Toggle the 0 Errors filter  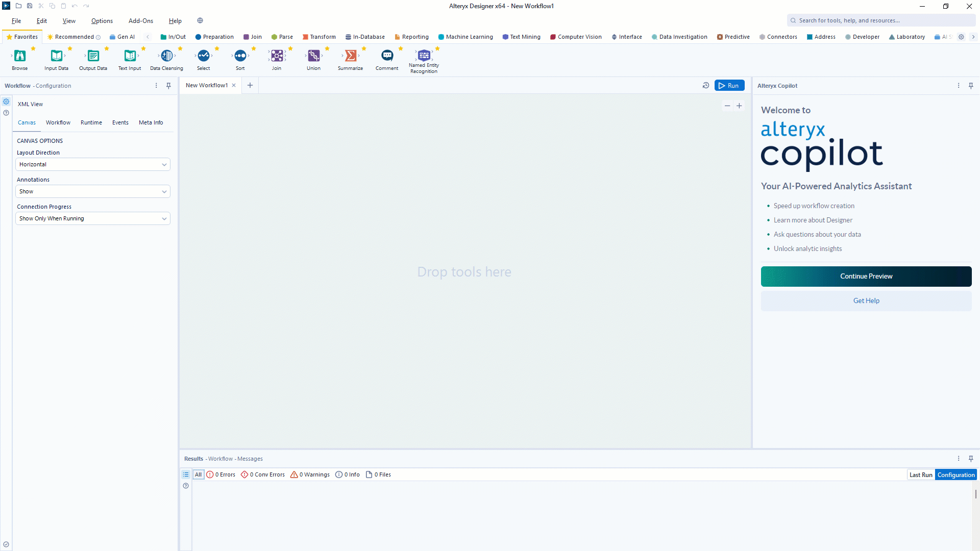(x=220, y=474)
